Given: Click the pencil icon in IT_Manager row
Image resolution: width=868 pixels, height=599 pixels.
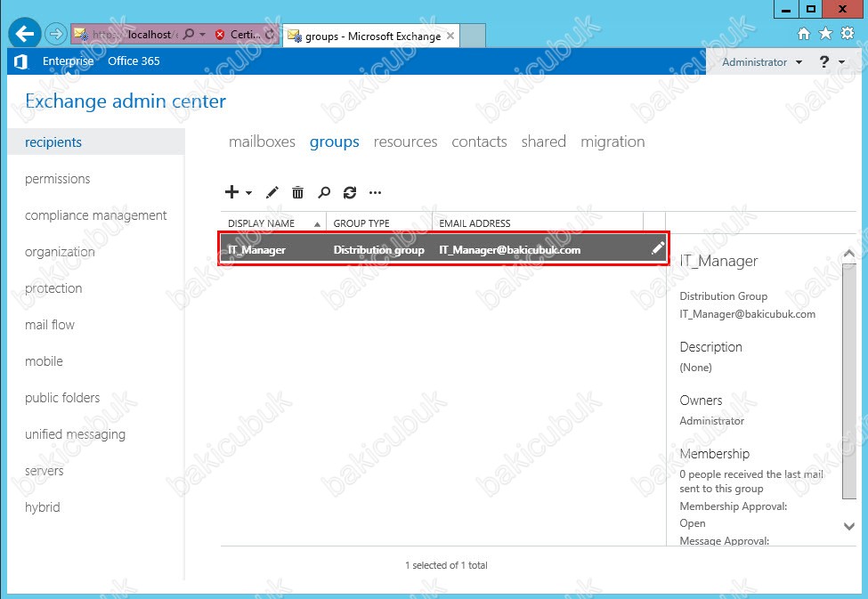Looking at the screenshot, I should click(657, 248).
